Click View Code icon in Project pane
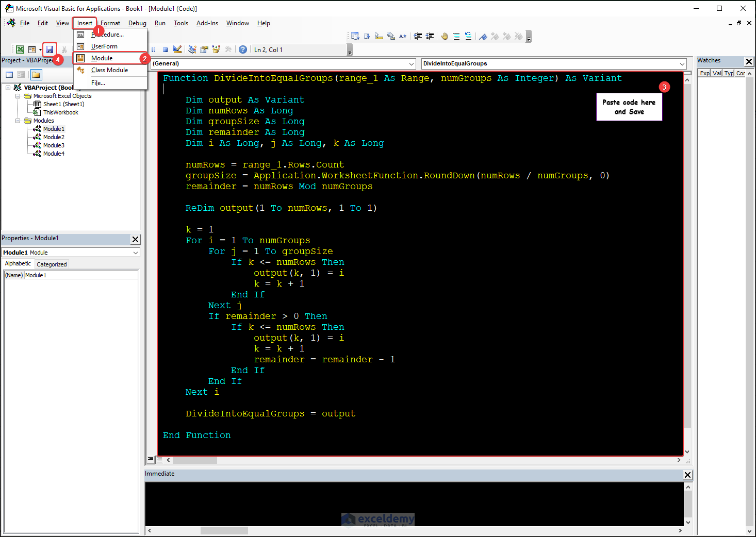Viewport: 756px width, 537px height. point(9,75)
